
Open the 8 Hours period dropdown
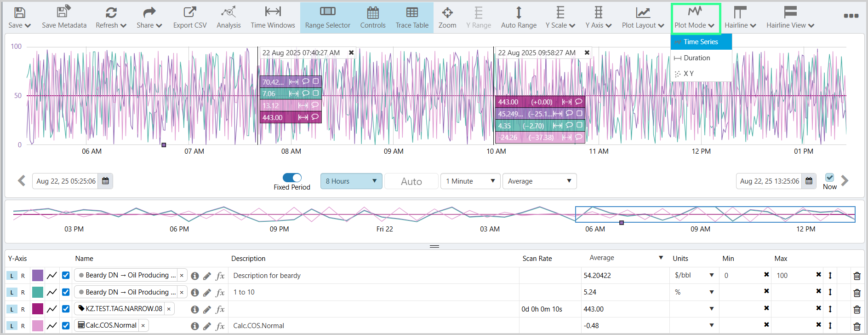(x=351, y=181)
